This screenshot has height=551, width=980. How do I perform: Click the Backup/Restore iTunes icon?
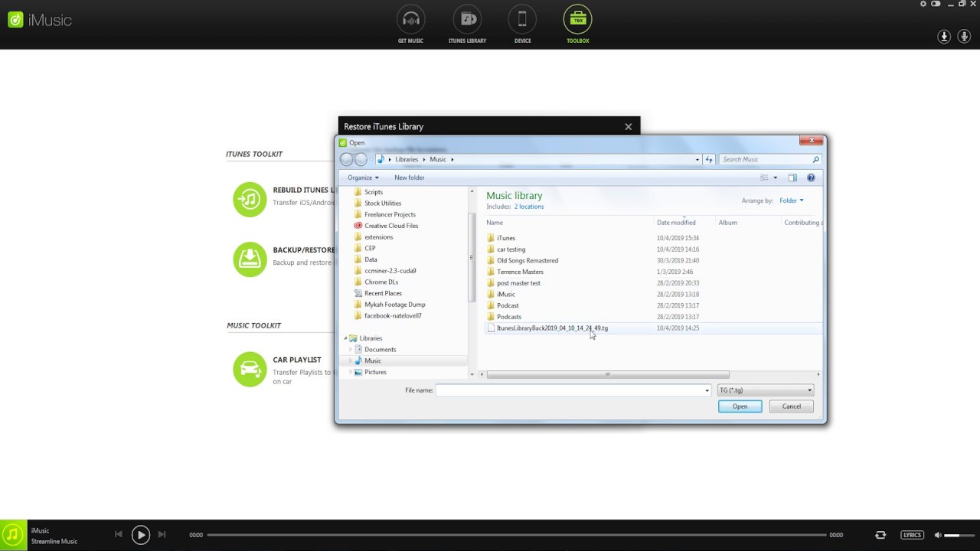tap(250, 259)
